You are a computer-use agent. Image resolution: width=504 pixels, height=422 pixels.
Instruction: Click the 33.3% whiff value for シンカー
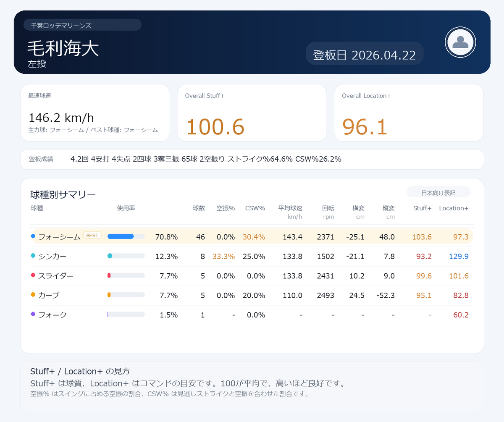click(223, 256)
